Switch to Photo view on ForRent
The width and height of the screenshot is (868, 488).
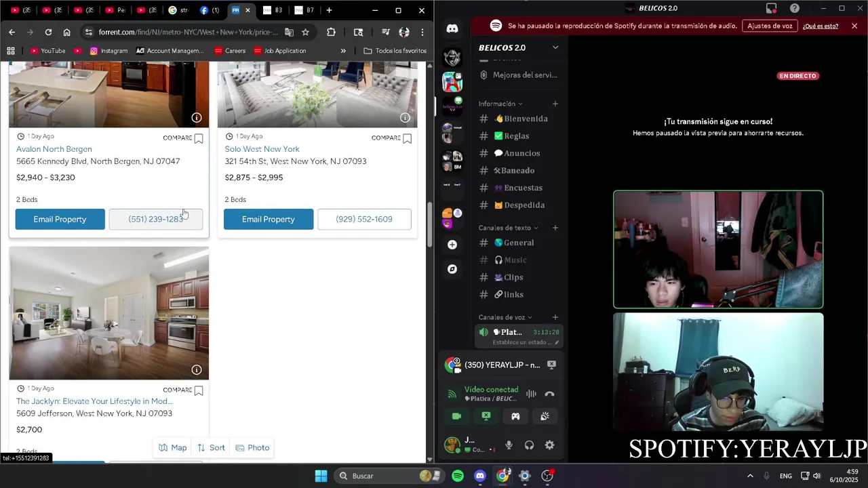(252, 448)
